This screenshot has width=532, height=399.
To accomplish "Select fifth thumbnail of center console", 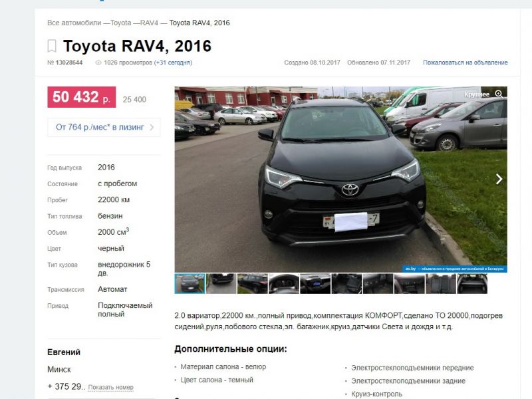I will tap(315, 284).
